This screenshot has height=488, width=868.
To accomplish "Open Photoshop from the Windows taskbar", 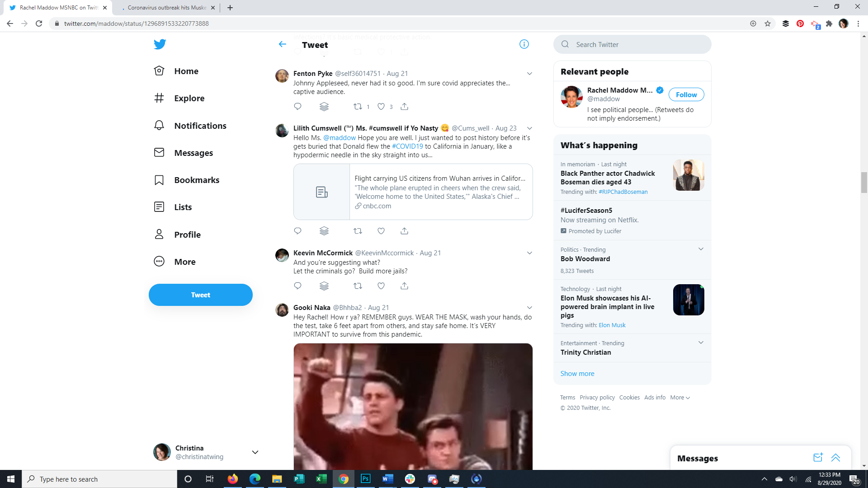I will click(x=365, y=479).
